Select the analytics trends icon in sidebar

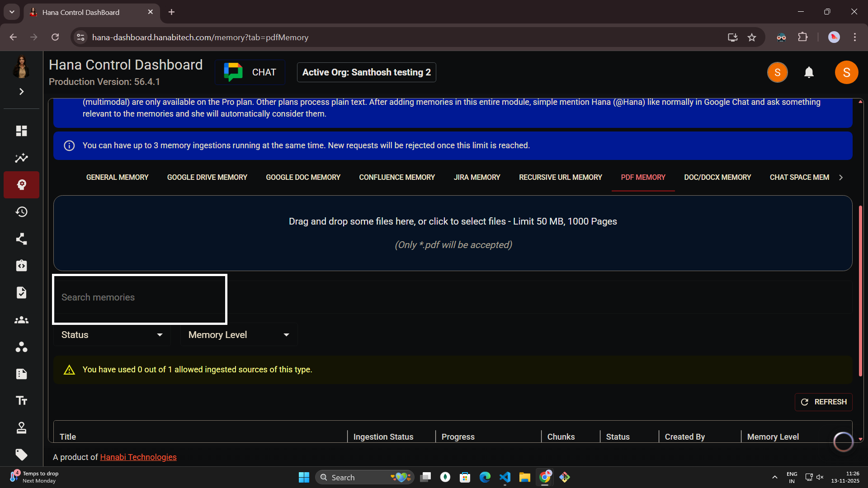point(21,158)
